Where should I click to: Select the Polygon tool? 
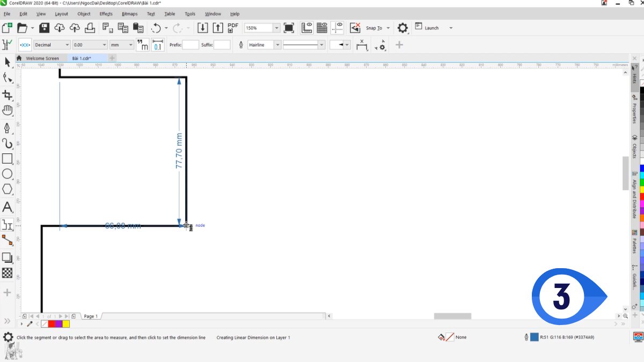(8, 189)
